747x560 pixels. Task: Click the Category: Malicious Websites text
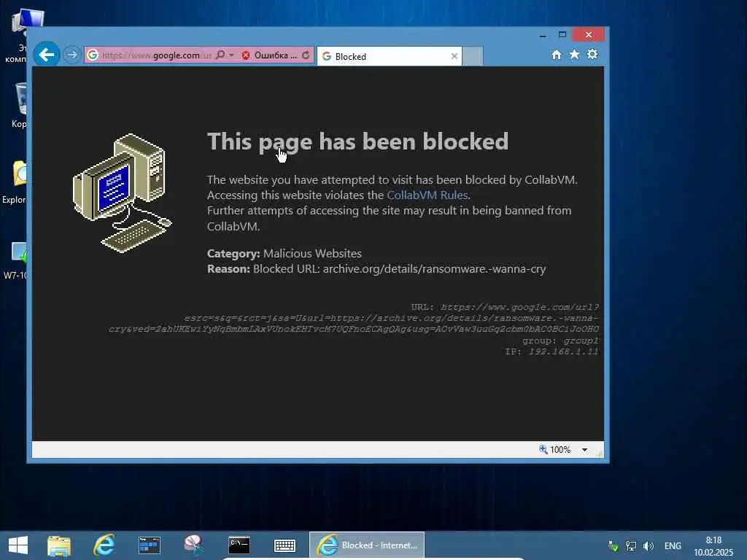(x=285, y=253)
